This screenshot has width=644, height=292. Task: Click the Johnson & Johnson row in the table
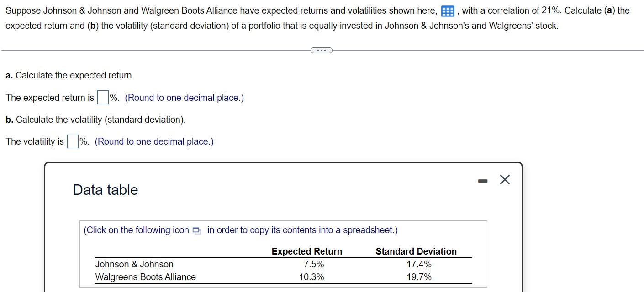[x=134, y=264]
